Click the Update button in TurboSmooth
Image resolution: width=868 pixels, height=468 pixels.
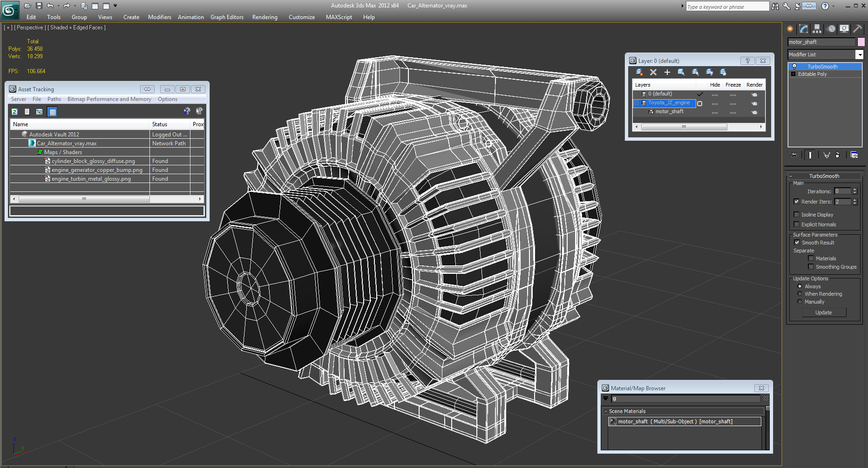pos(824,312)
